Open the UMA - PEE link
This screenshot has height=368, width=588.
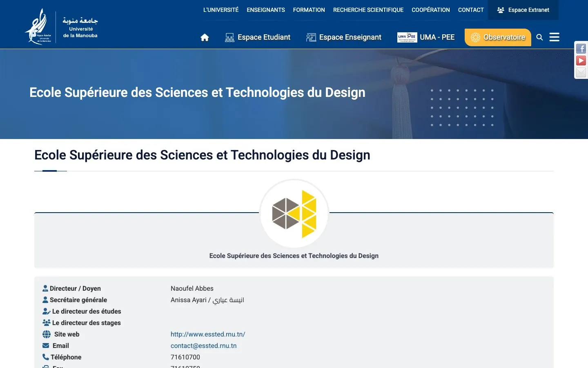[426, 37]
